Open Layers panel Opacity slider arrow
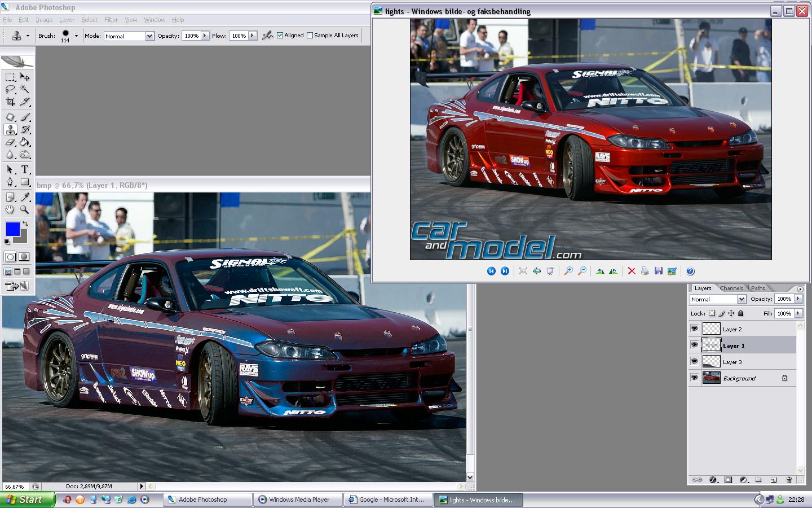The height and width of the screenshot is (508, 812). (x=798, y=299)
